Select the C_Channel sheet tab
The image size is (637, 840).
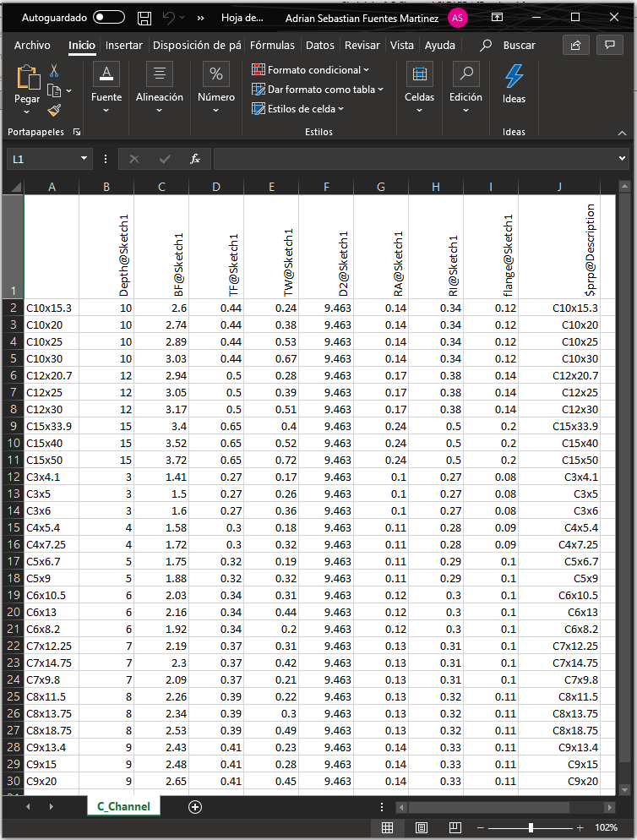[123, 806]
